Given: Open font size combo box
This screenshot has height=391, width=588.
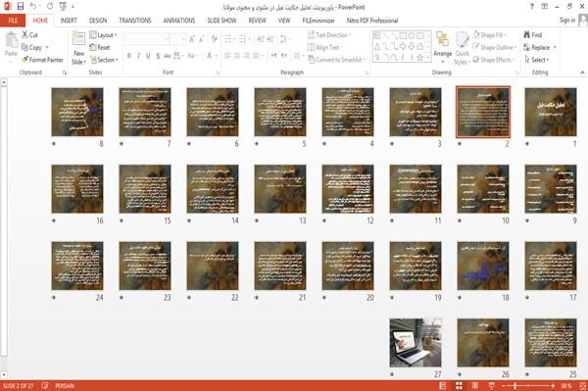Looking at the screenshot, I should [178, 39].
